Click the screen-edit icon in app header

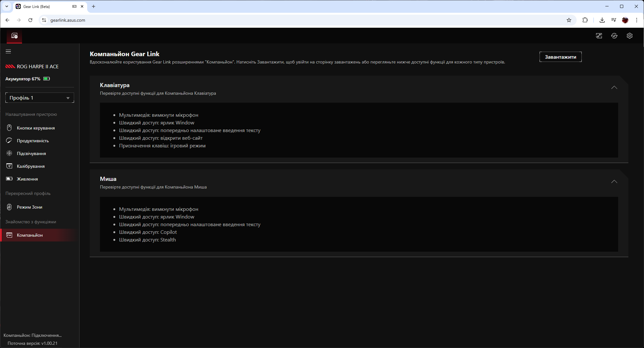[599, 36]
